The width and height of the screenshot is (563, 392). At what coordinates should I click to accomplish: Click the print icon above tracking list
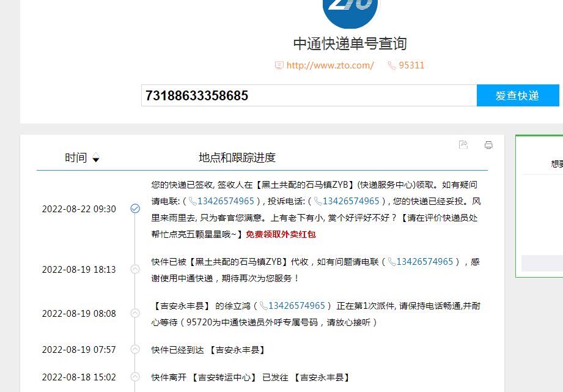[x=488, y=145]
